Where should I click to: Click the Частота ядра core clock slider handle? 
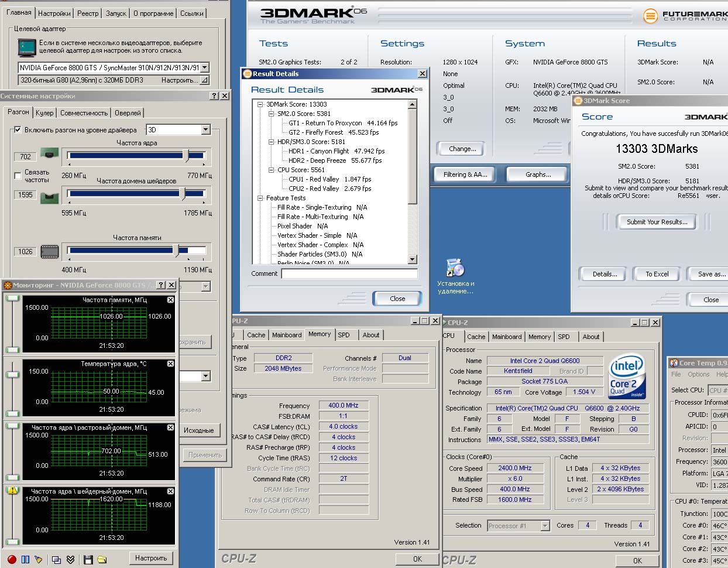(x=186, y=155)
